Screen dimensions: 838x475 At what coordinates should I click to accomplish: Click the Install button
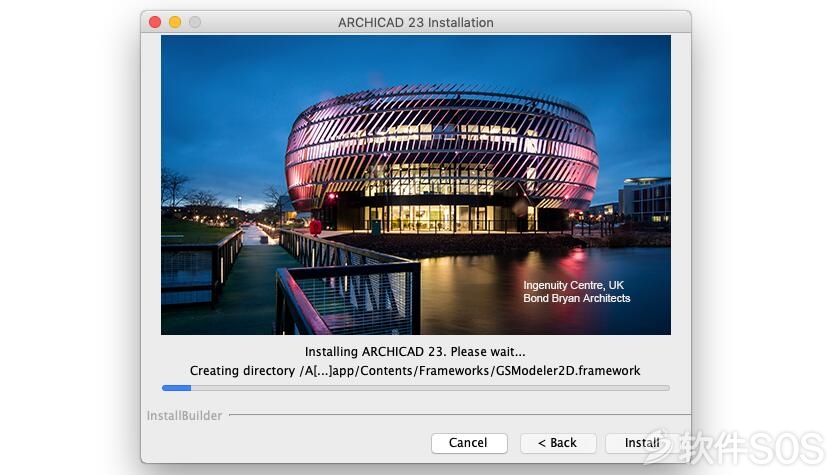641,443
